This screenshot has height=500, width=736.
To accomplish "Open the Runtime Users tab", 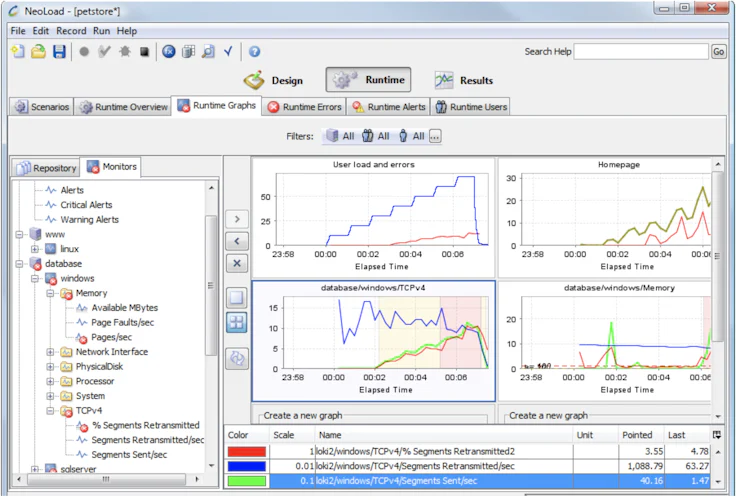I will pyautogui.click(x=471, y=107).
